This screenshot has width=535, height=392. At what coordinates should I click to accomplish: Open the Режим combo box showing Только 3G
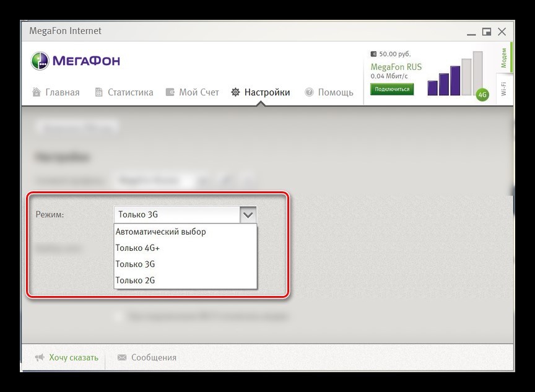point(185,215)
